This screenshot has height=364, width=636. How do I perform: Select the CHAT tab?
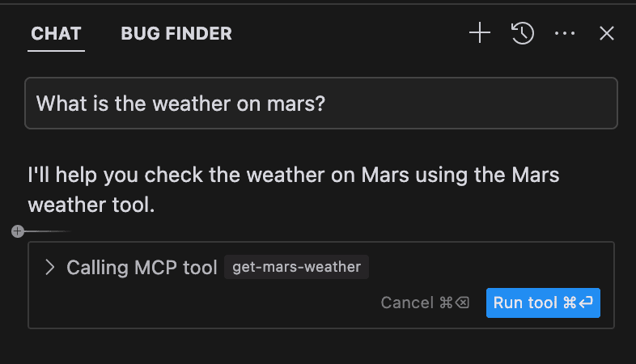coord(56,33)
